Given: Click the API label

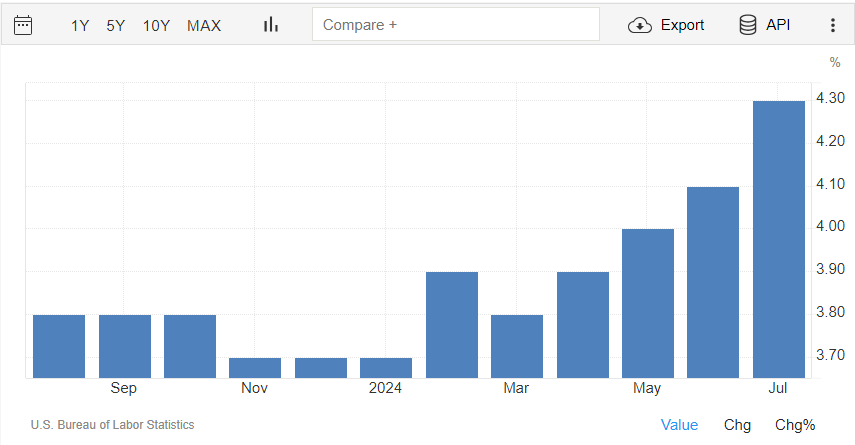Looking at the screenshot, I should pyautogui.click(x=778, y=25).
